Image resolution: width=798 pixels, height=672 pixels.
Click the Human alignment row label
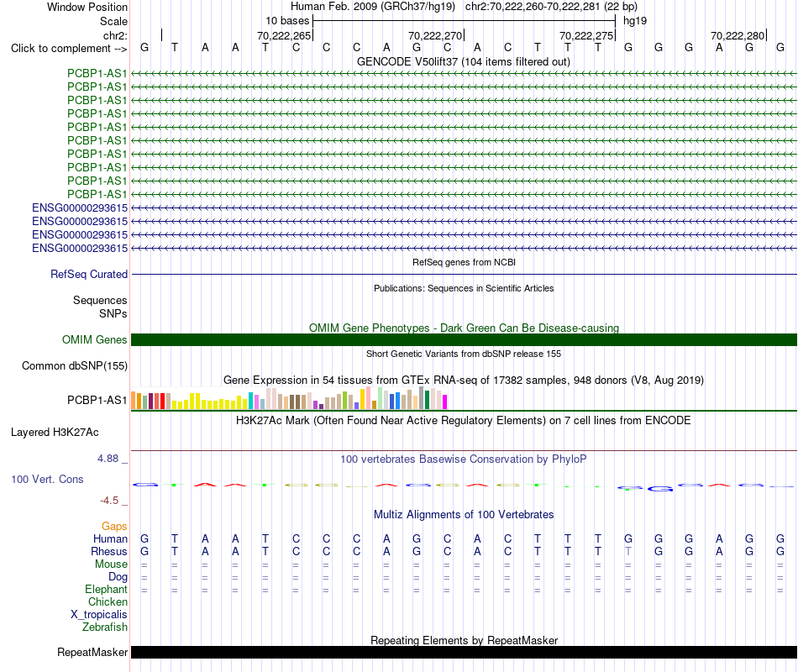pos(110,538)
